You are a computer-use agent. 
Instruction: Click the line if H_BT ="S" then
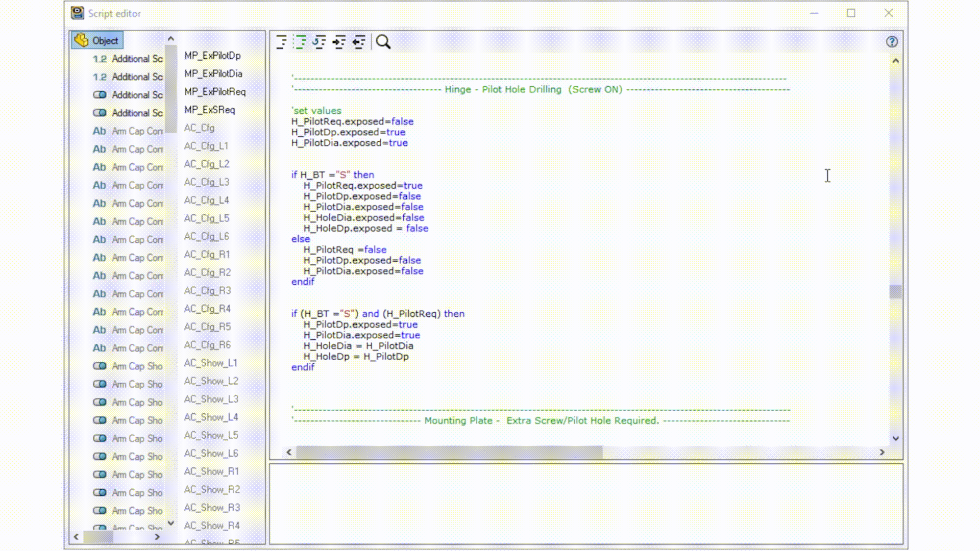pos(333,174)
